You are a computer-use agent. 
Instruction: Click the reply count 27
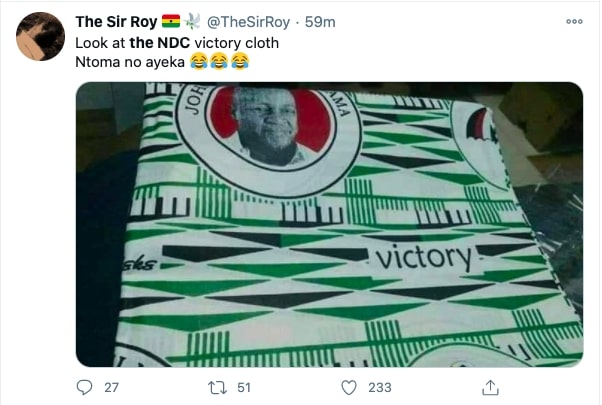tap(111, 387)
